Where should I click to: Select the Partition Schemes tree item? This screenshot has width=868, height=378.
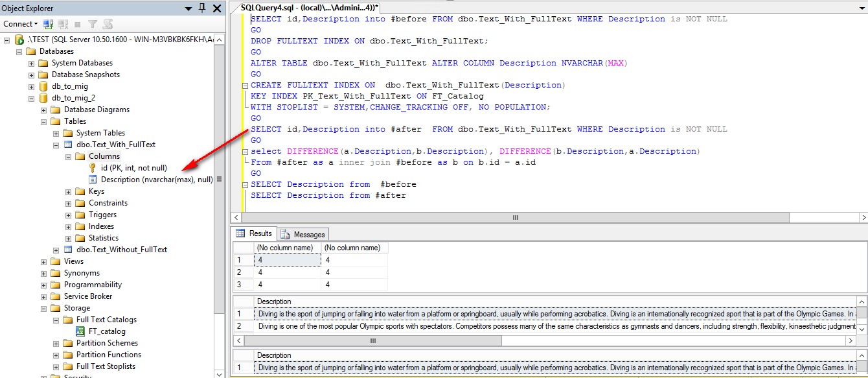107,343
